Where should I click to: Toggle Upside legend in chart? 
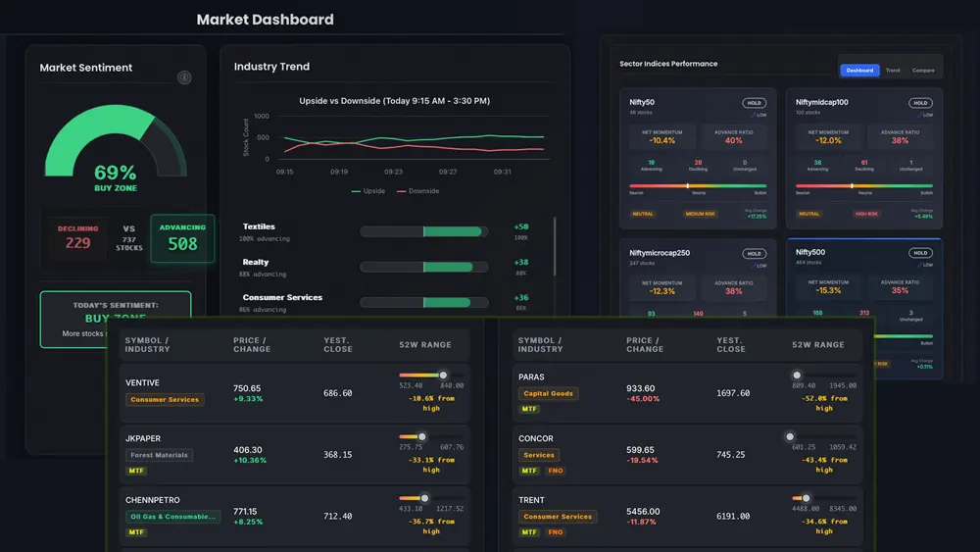coord(368,191)
